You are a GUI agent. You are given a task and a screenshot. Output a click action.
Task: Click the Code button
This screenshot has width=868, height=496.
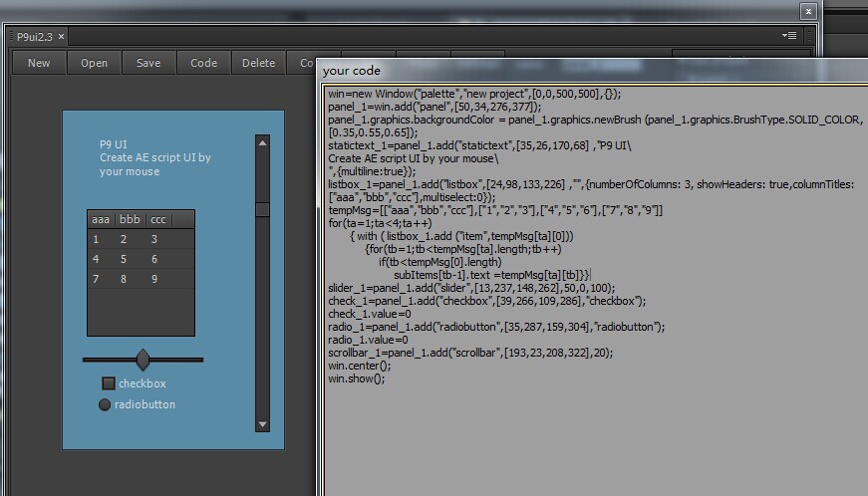(203, 63)
